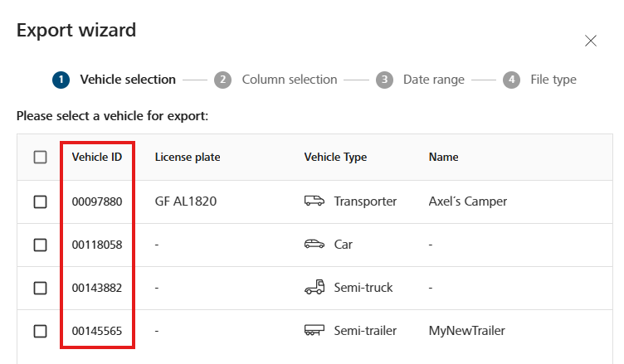The image size is (624, 364).
Task: Sort by the License plate column header
Action: click(x=188, y=158)
